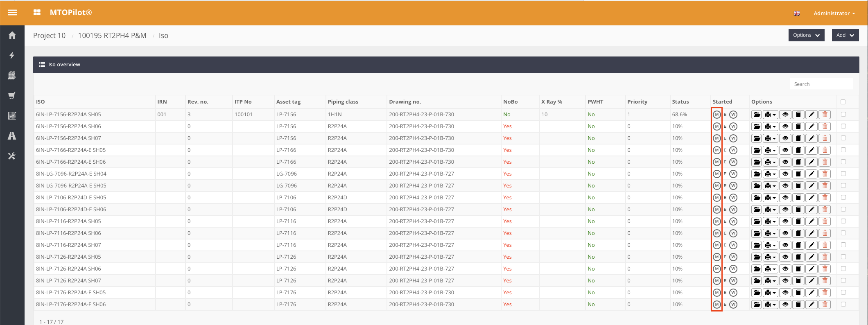Click the home icon in the sidebar

pos(12,36)
